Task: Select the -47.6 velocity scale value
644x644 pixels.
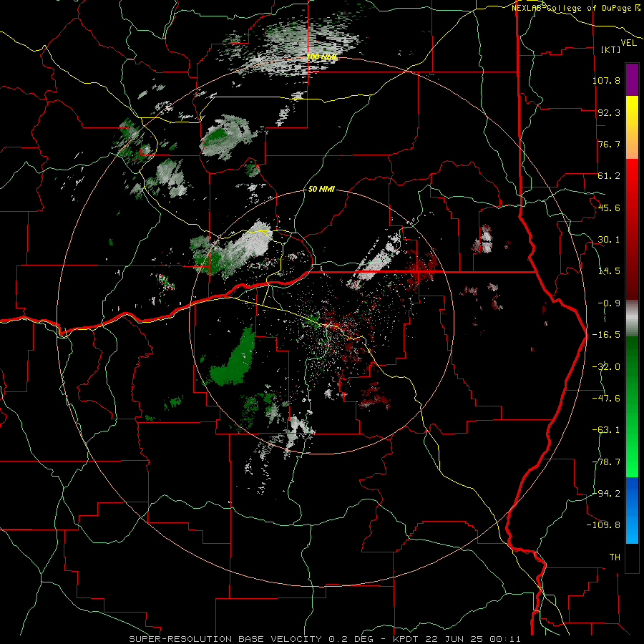Action: [x=606, y=399]
